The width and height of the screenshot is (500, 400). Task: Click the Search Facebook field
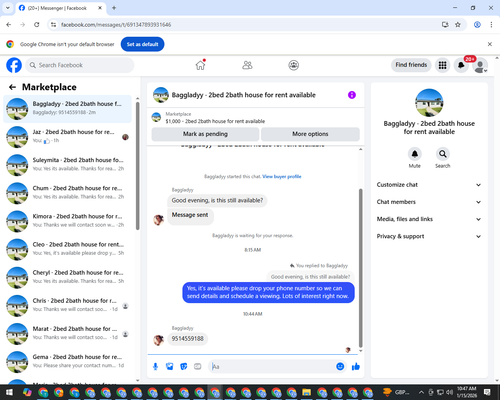click(x=80, y=65)
